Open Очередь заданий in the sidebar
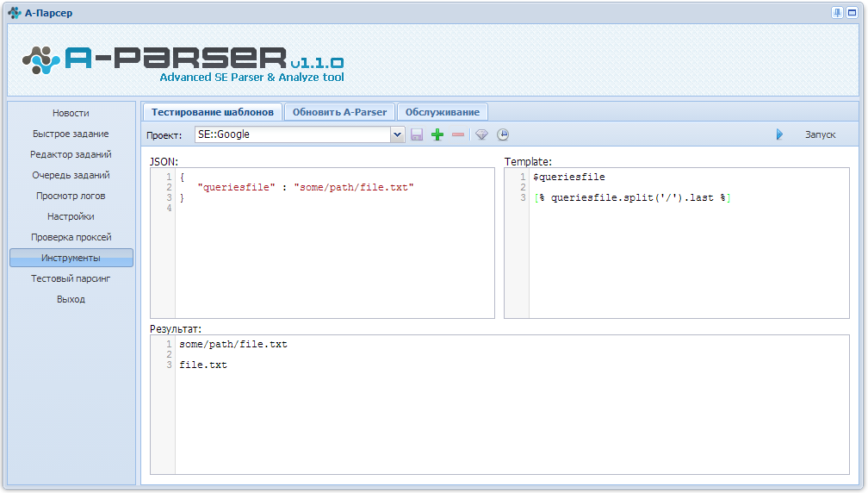 click(71, 175)
